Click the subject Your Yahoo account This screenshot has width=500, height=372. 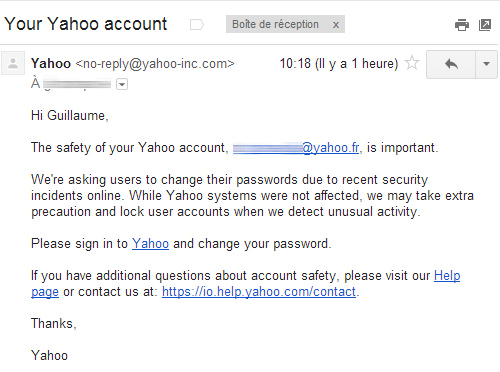coord(86,24)
